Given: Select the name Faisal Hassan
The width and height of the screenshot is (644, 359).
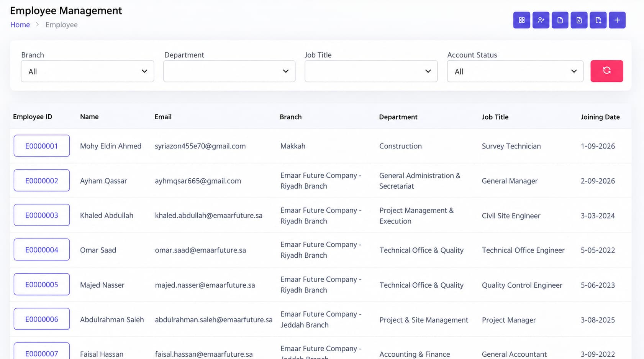Looking at the screenshot, I should [x=102, y=354].
